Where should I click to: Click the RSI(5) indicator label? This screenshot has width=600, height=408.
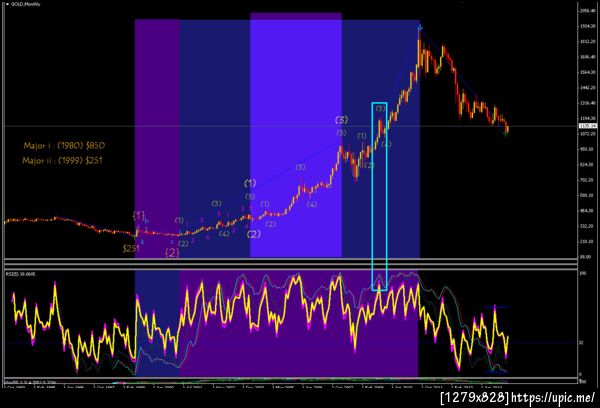click(x=21, y=274)
